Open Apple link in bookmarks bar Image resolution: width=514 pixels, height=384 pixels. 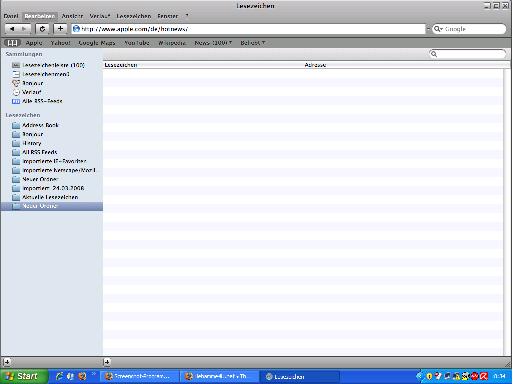point(34,43)
